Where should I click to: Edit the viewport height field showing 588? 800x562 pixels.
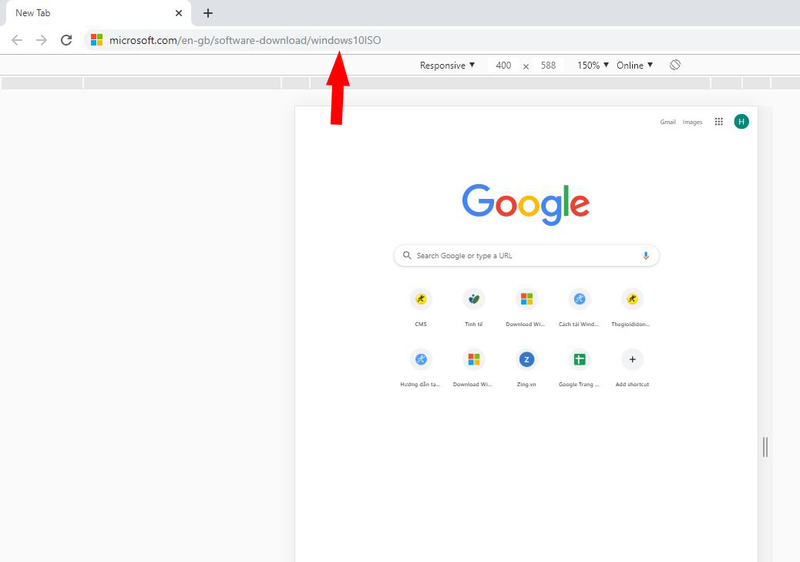548,65
